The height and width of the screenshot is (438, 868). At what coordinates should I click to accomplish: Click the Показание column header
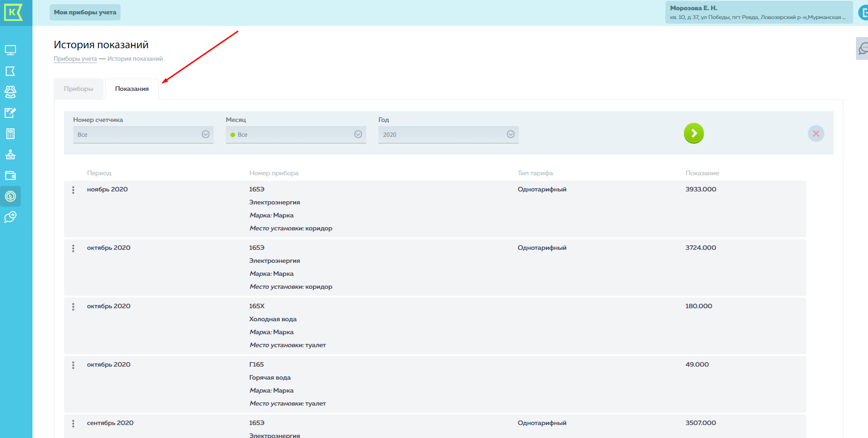point(702,173)
